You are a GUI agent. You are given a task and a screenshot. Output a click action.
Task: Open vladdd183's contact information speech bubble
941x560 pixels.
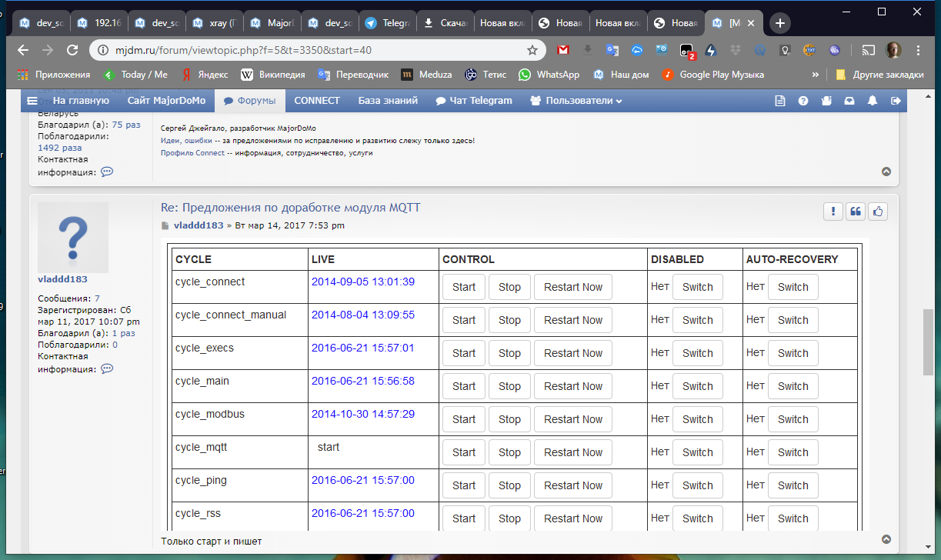pos(107,368)
